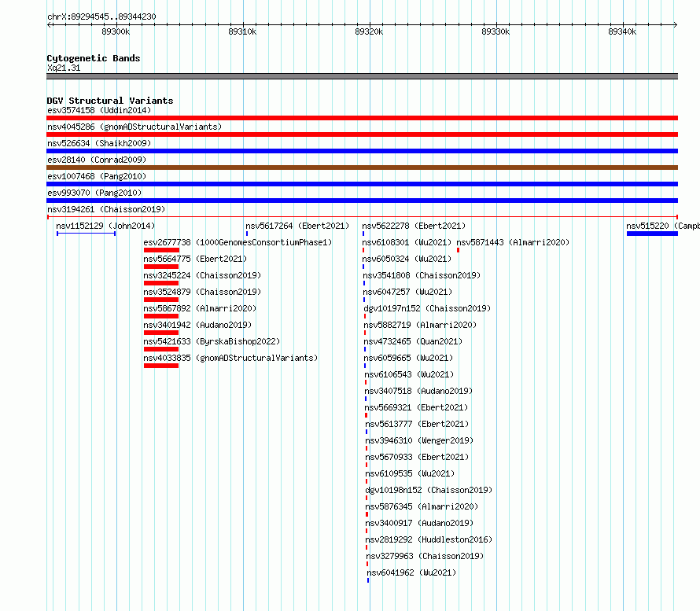Click the Cytogenetic Bands track title
Screen dimensions: 700x611
[94, 58]
